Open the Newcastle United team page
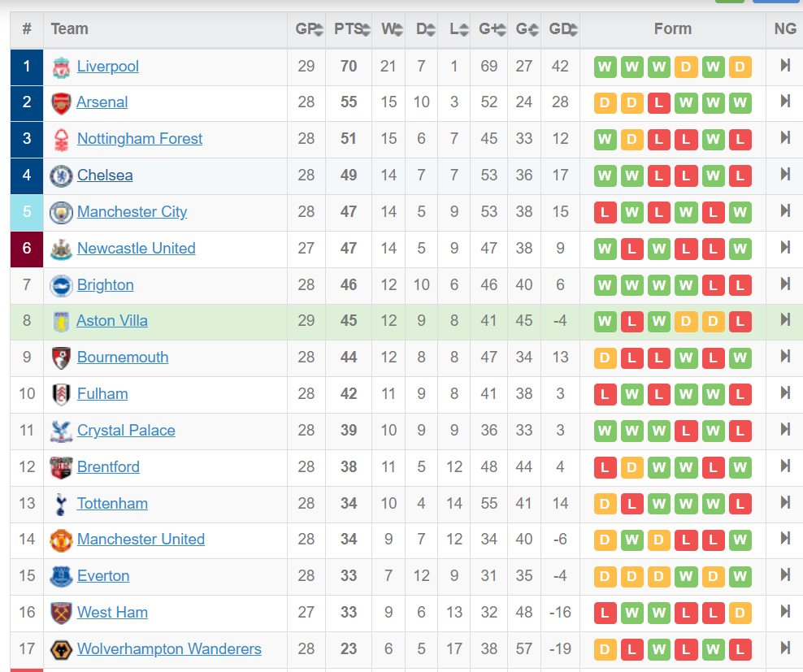The width and height of the screenshot is (803, 672). (137, 249)
